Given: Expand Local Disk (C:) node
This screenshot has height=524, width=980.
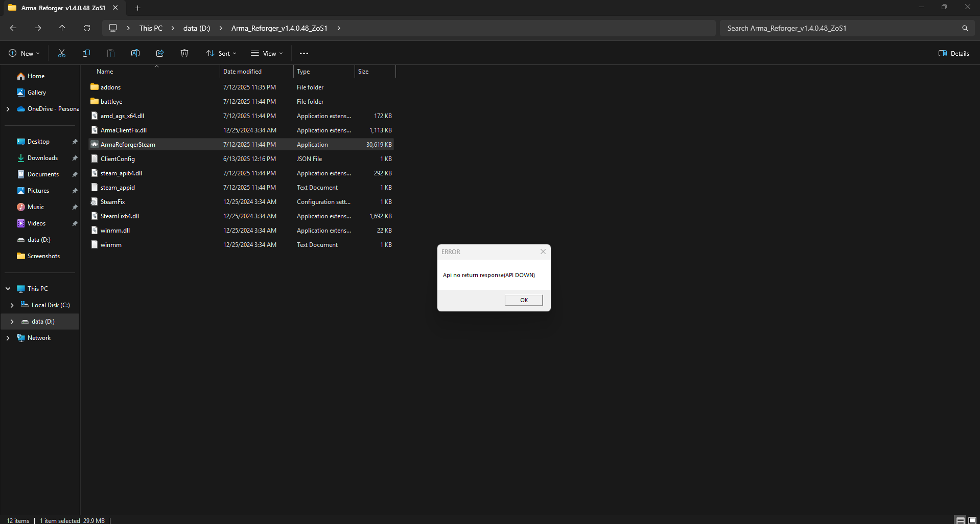Looking at the screenshot, I should (x=12, y=305).
